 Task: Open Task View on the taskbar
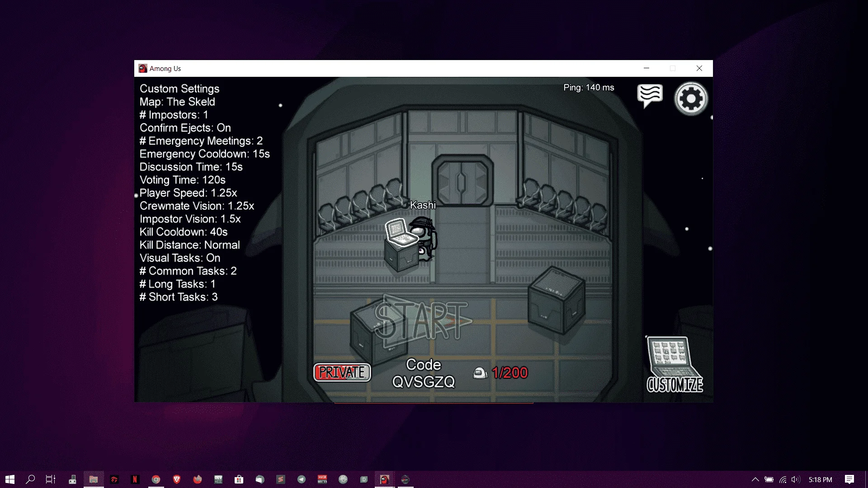tap(51, 479)
